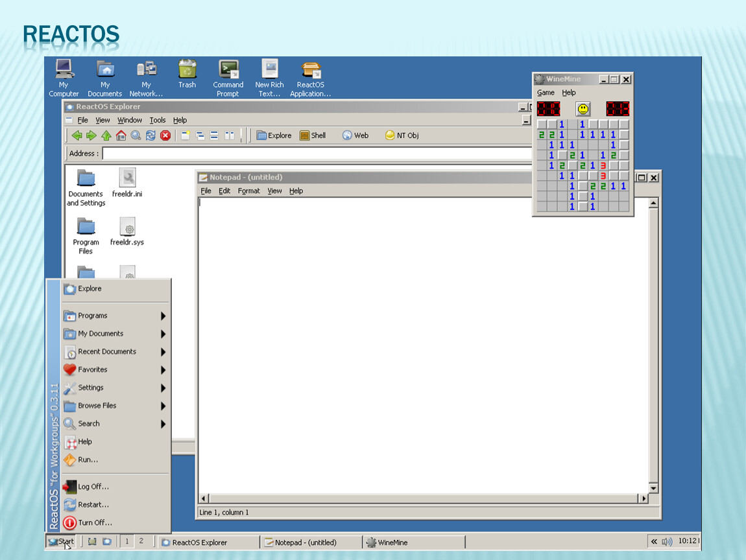746x560 pixels.
Task: Go back with the green left arrow
Action: click(77, 135)
